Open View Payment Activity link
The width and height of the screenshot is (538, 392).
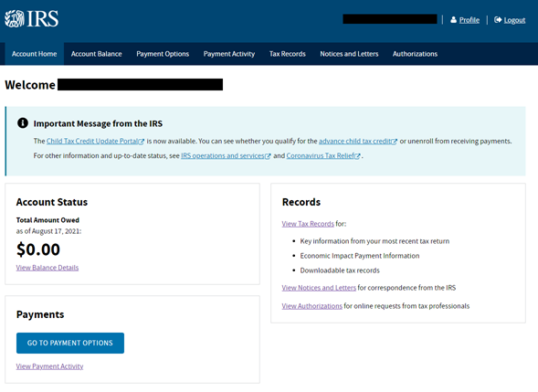[49, 366]
